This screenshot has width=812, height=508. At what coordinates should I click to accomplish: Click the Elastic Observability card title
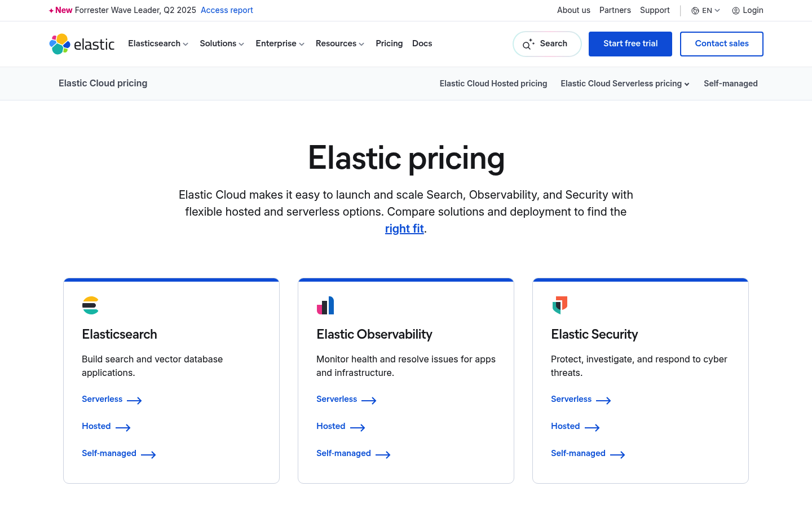374,334
